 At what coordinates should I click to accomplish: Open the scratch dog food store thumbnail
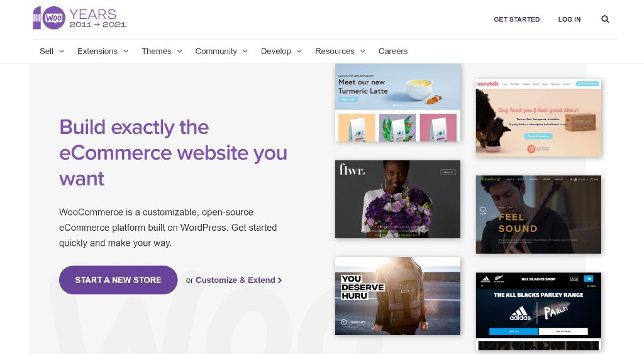point(538,118)
